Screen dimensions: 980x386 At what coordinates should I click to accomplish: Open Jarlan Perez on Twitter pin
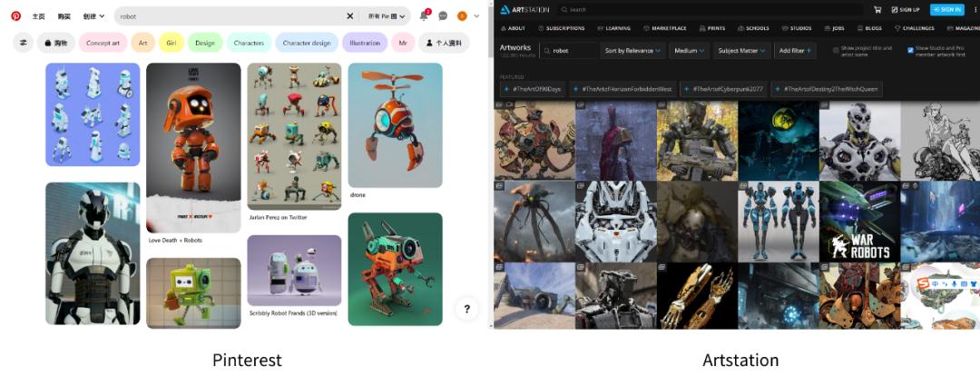[294, 136]
